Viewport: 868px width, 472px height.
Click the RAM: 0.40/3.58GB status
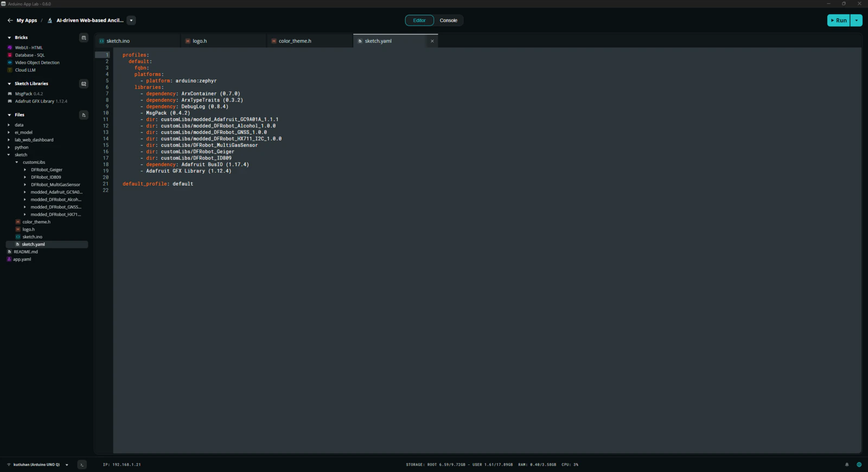(x=537, y=465)
